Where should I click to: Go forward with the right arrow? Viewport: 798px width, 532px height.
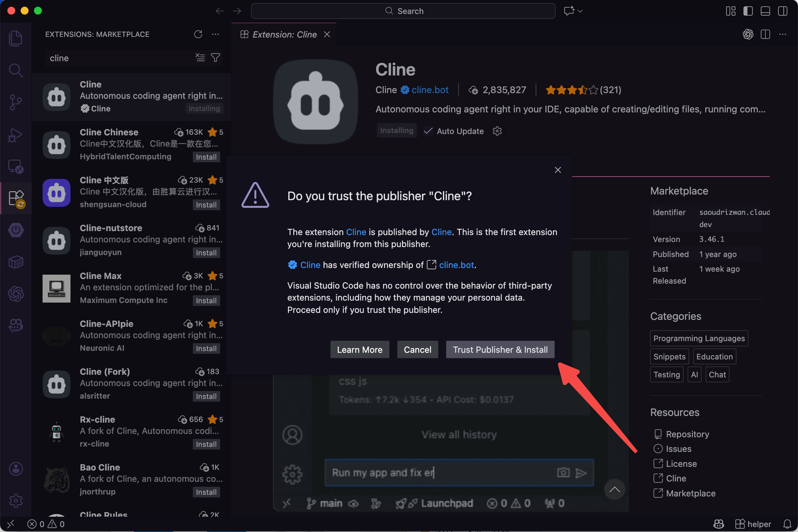(237, 11)
